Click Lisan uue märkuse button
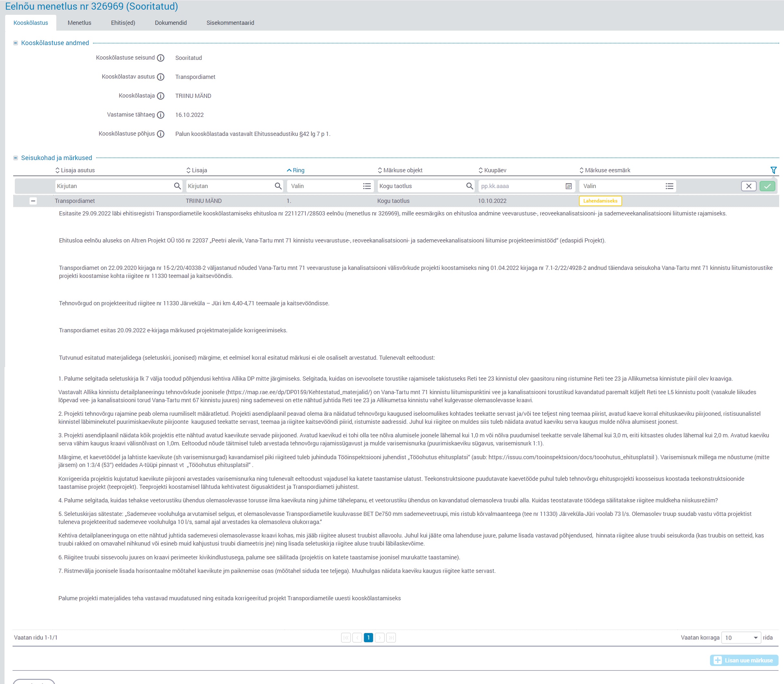 point(744,660)
